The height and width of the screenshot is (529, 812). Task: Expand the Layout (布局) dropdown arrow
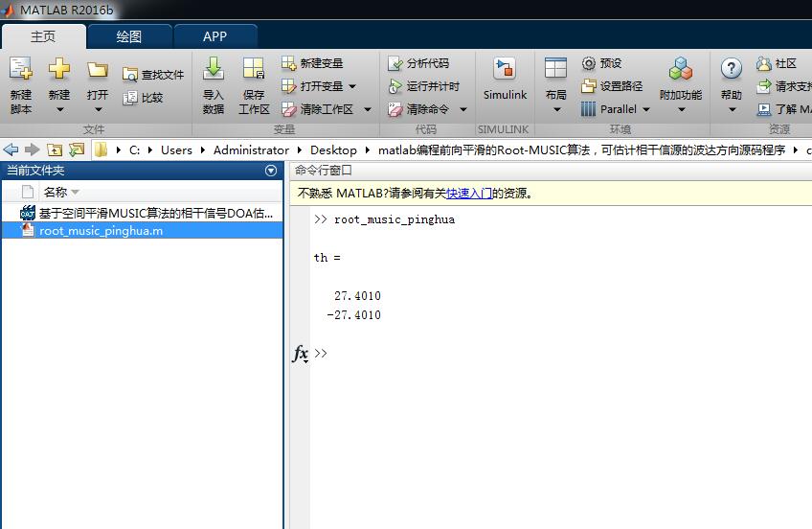point(556,110)
